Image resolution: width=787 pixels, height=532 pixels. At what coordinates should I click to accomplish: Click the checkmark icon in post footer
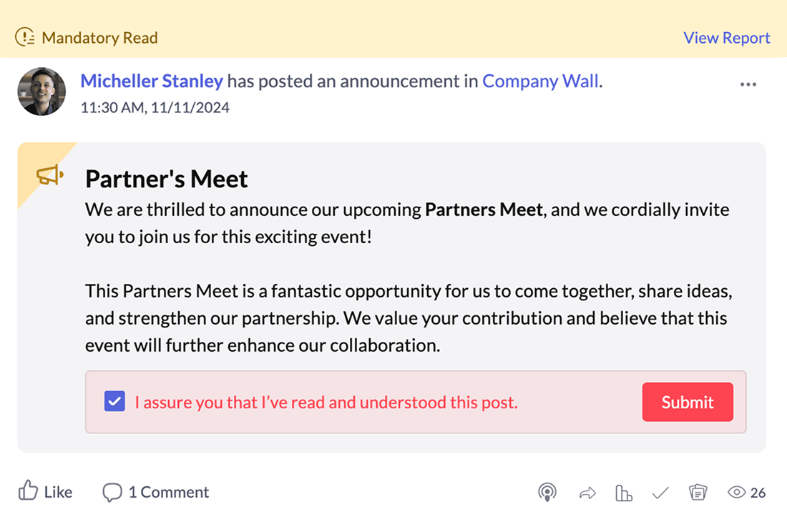(x=660, y=493)
